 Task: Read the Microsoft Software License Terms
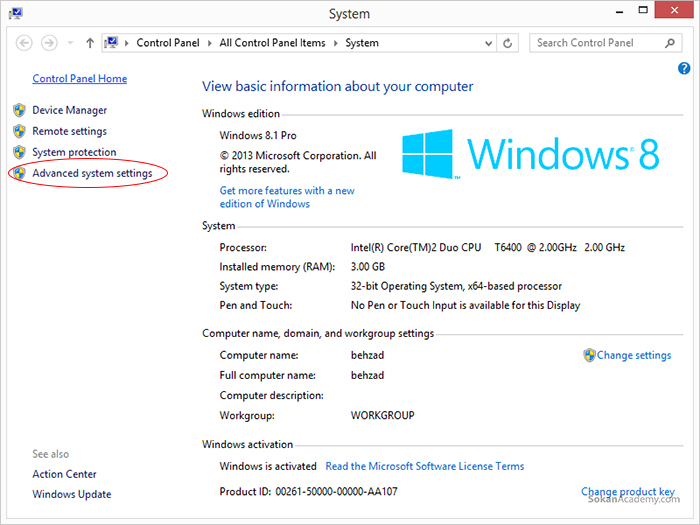[x=424, y=466]
